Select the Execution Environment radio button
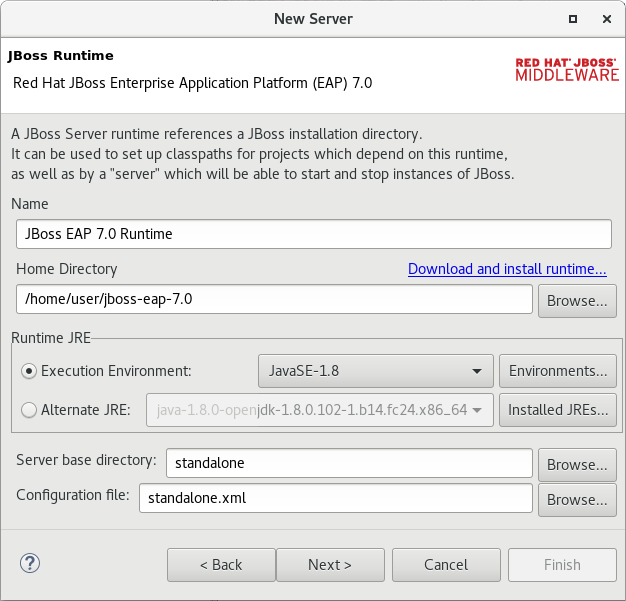 [29, 371]
